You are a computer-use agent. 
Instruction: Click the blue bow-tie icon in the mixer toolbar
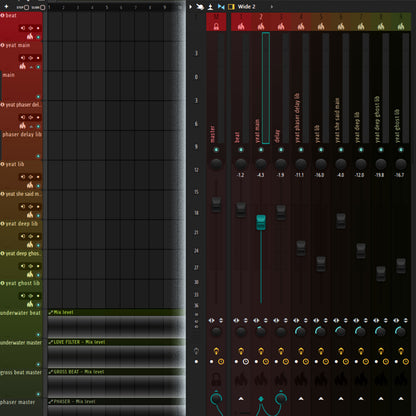click(x=221, y=7)
